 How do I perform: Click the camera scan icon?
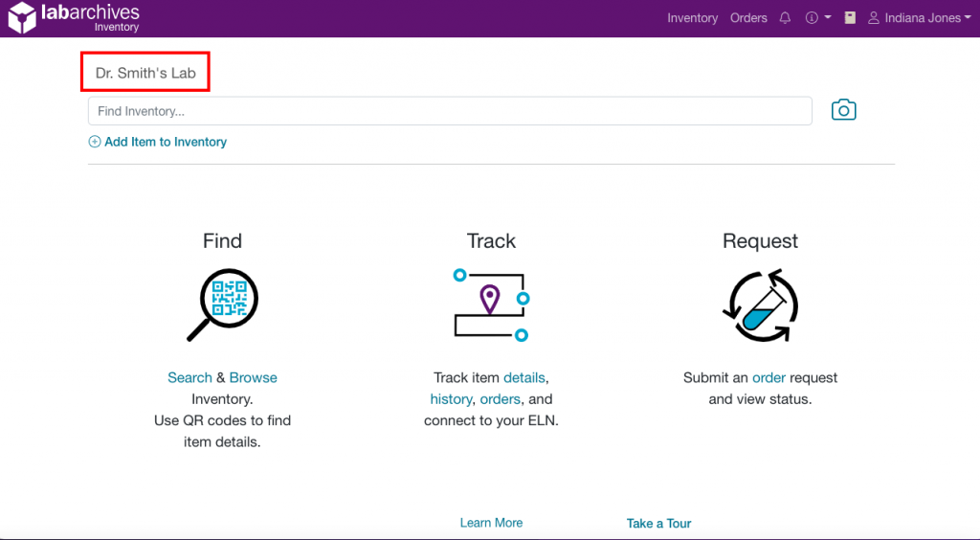click(843, 110)
